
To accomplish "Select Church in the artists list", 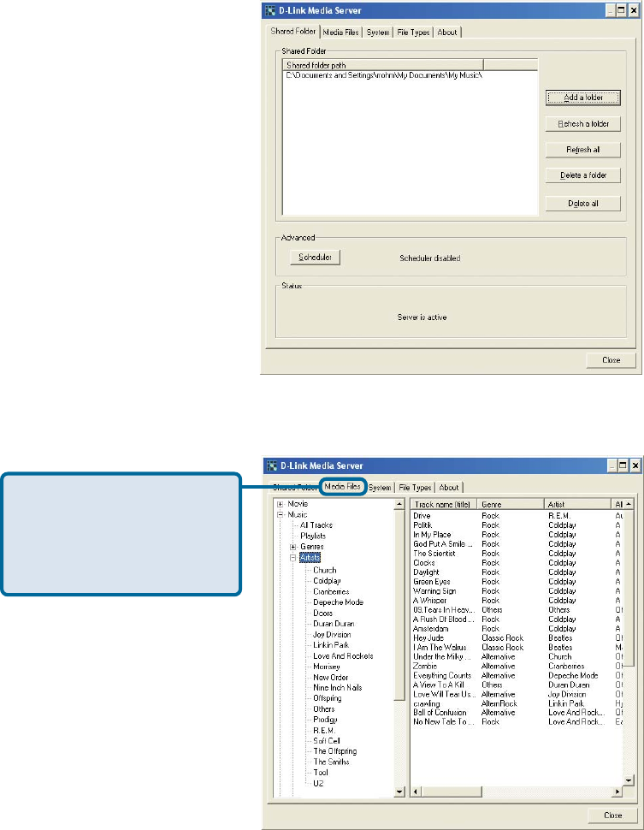I will click(x=324, y=570).
